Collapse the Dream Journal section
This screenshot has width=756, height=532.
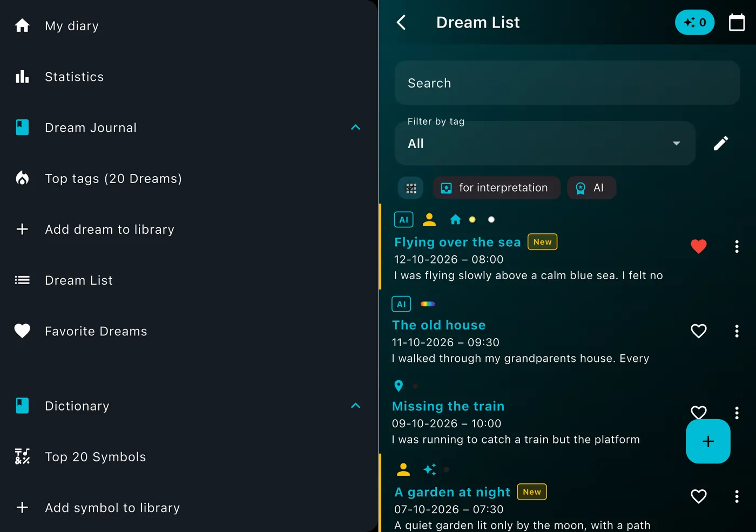(355, 127)
